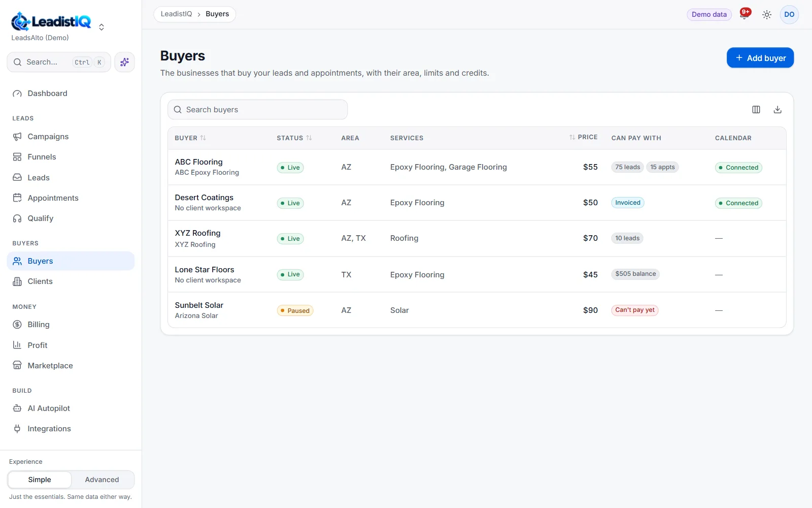
Task: Click the Integrations plug icon
Action: (x=17, y=429)
